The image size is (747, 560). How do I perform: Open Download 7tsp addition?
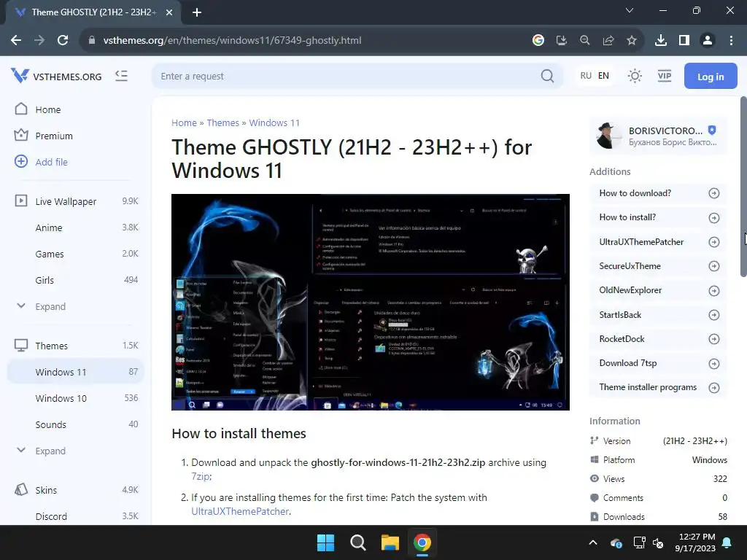coord(658,363)
